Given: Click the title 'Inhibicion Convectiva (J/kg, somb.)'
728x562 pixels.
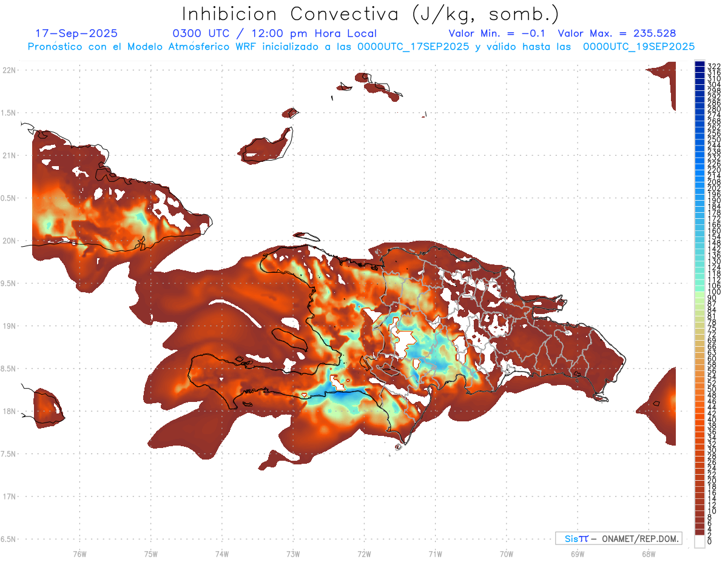Looking at the screenshot, I should pos(371,15).
